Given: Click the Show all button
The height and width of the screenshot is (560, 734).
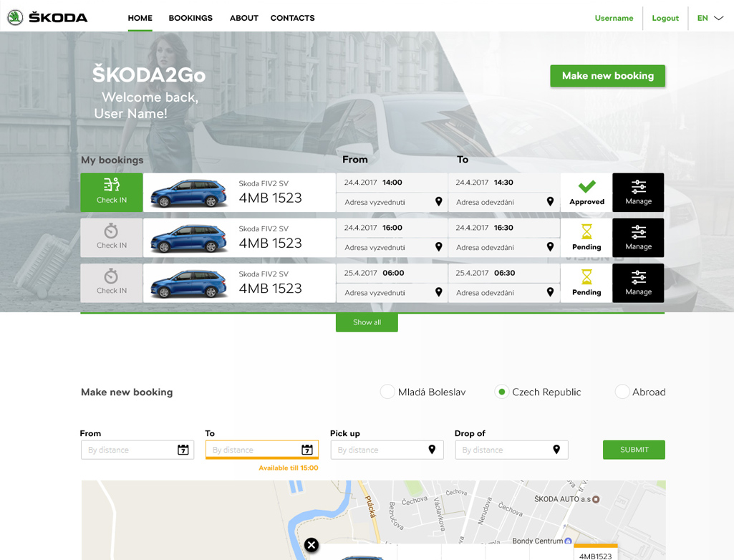Looking at the screenshot, I should tap(367, 322).
